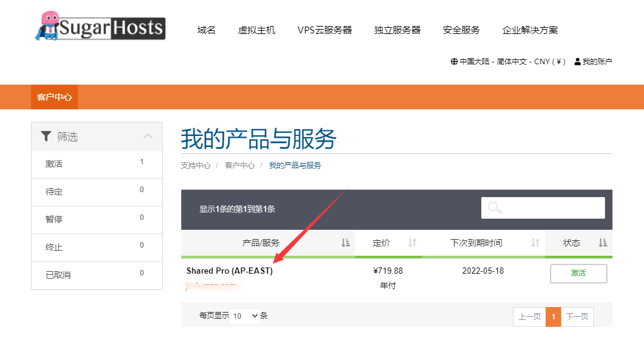The image size is (644, 341).
Task: Collapse the 筛选 panel chevron
Action: point(148,136)
